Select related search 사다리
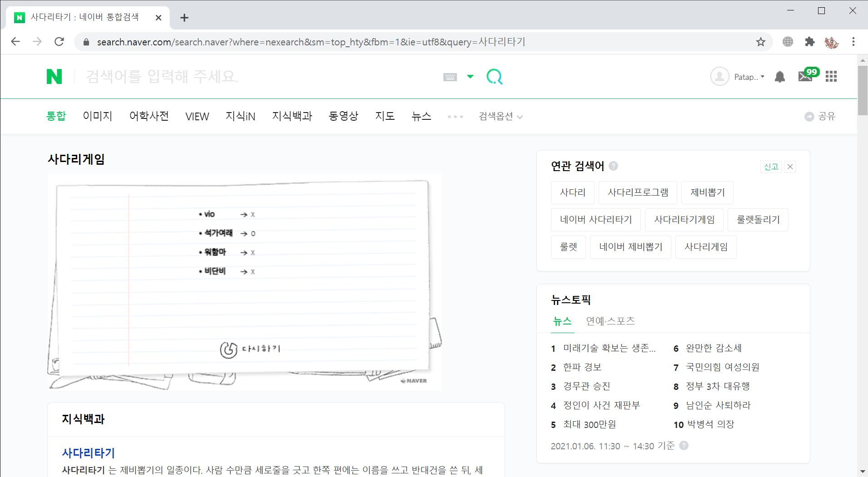 pyautogui.click(x=573, y=192)
